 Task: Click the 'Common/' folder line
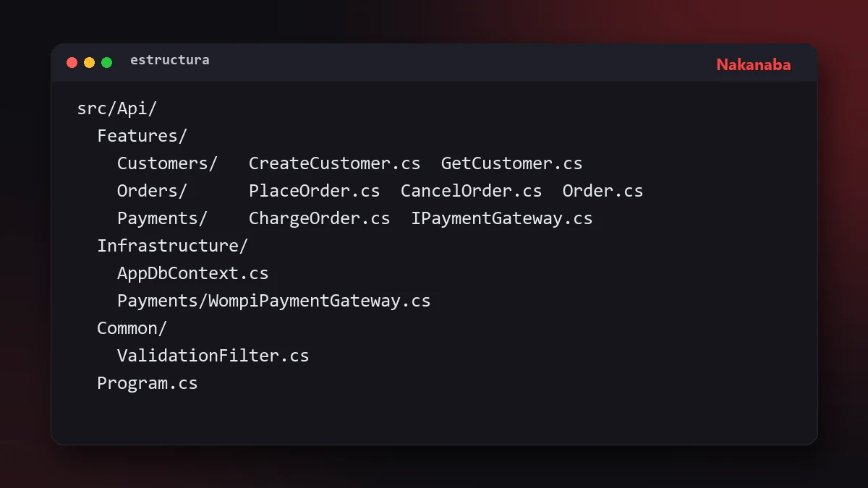(132, 328)
